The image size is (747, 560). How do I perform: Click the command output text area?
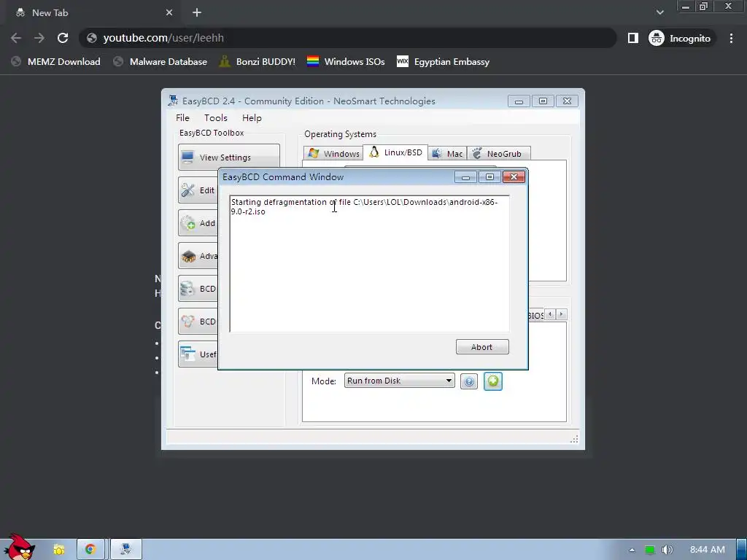[369, 263]
